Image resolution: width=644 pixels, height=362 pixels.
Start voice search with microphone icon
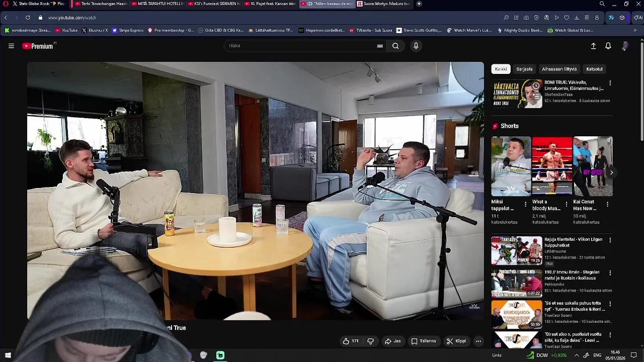(x=416, y=46)
